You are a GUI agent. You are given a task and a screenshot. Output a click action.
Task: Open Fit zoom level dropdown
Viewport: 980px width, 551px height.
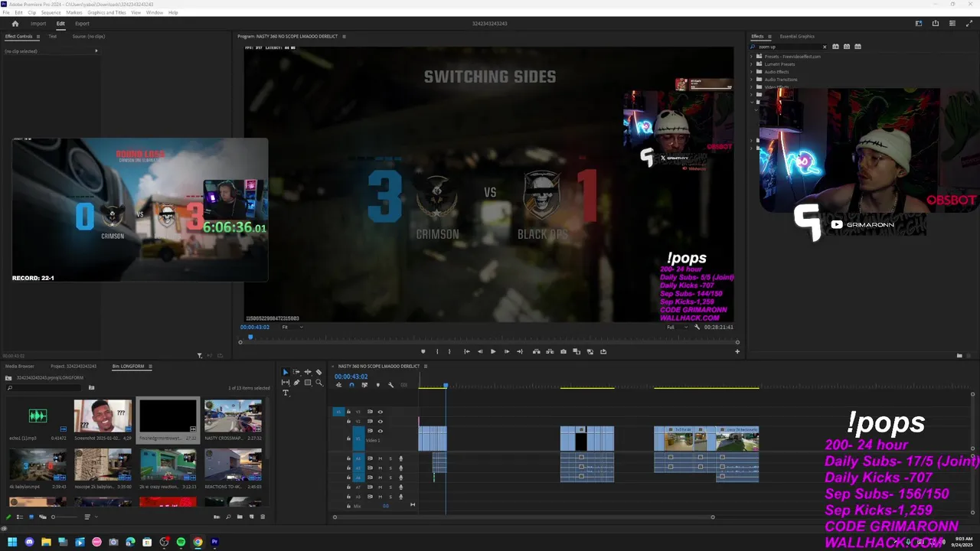click(292, 327)
